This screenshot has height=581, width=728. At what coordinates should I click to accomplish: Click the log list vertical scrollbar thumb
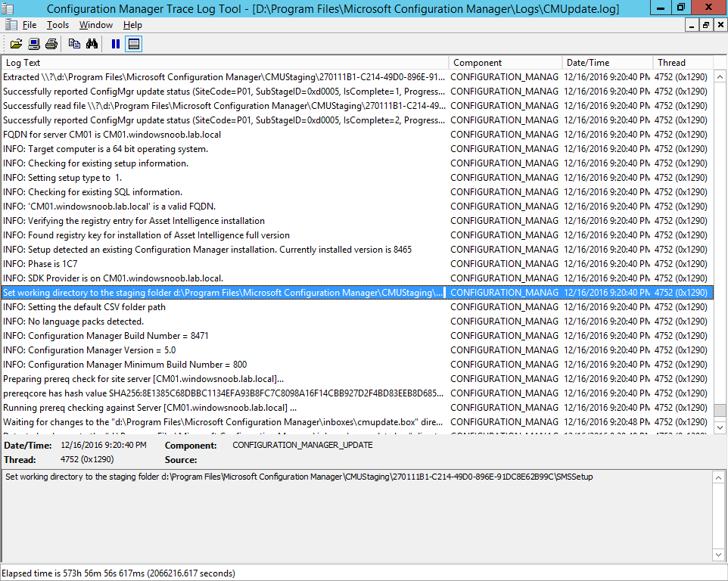[x=720, y=410]
